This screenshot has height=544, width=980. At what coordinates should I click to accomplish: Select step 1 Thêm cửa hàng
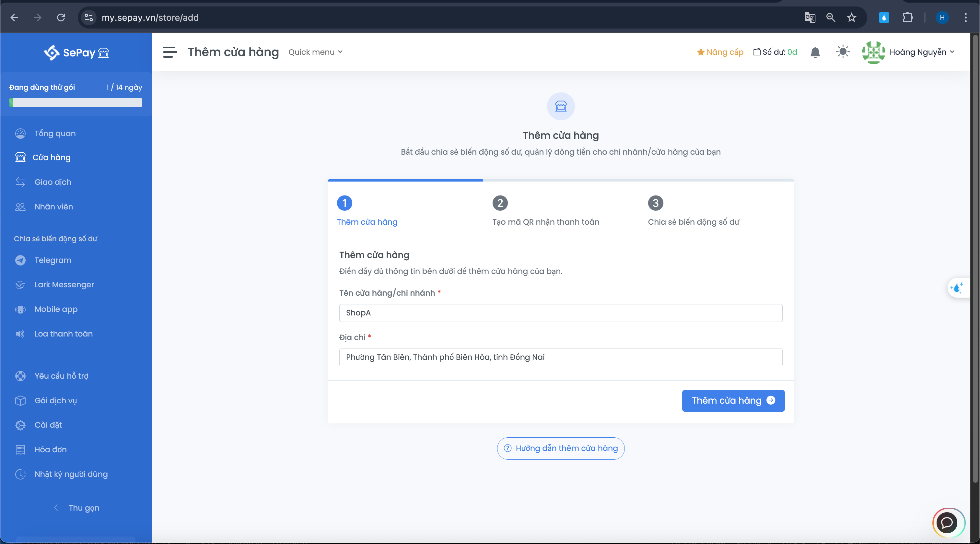pos(367,211)
